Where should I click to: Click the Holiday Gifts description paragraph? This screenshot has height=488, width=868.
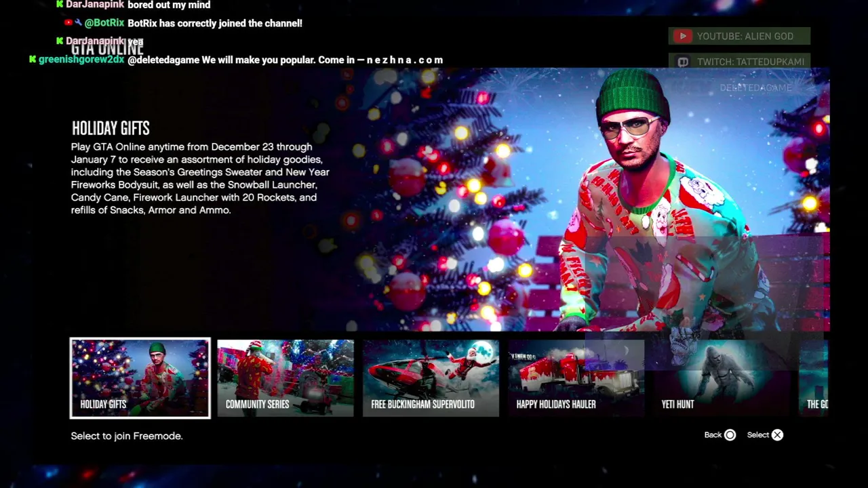200,178
